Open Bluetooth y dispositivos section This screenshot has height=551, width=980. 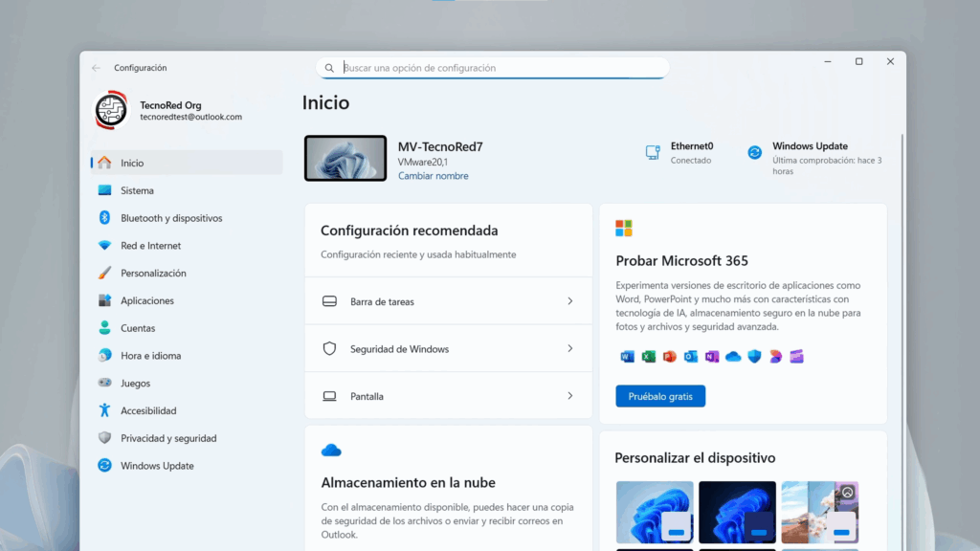coord(187,217)
